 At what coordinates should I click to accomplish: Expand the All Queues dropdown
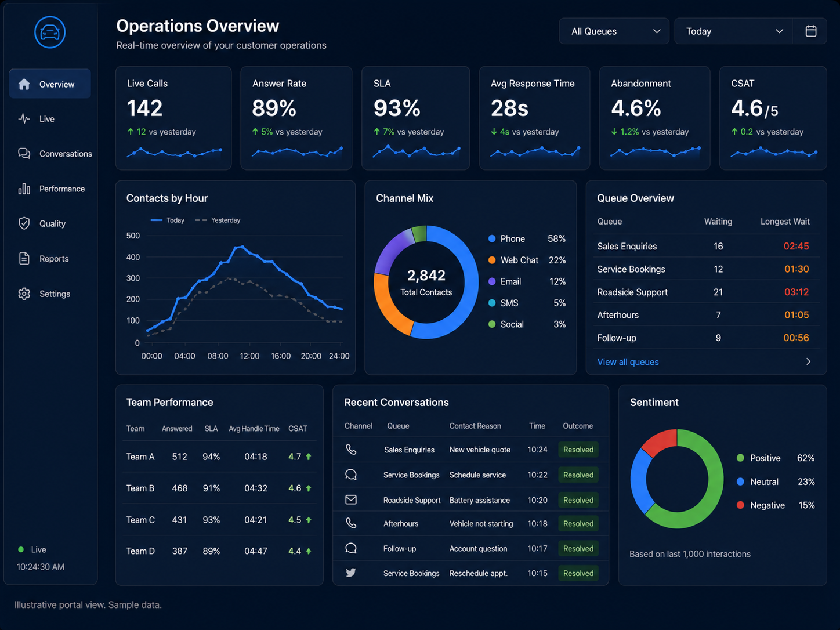coord(614,31)
